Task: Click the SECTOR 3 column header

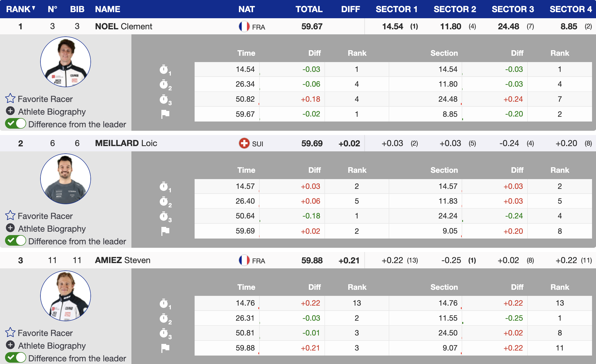Action: tap(512, 9)
